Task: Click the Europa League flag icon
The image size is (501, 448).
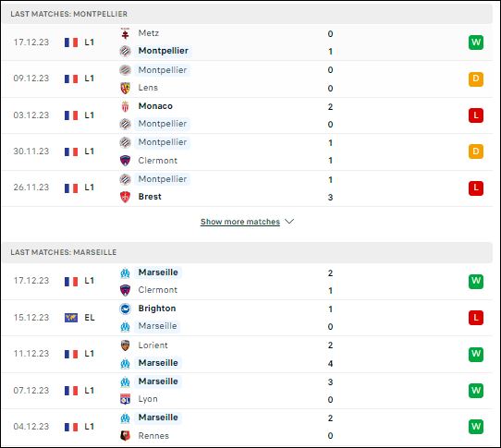Action: [x=71, y=318]
